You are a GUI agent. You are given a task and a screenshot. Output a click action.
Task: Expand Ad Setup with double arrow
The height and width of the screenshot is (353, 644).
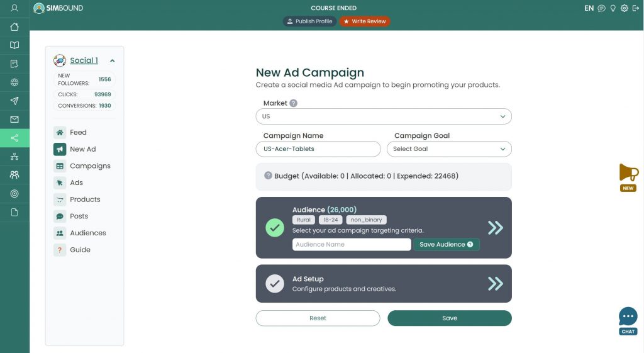coord(496,284)
